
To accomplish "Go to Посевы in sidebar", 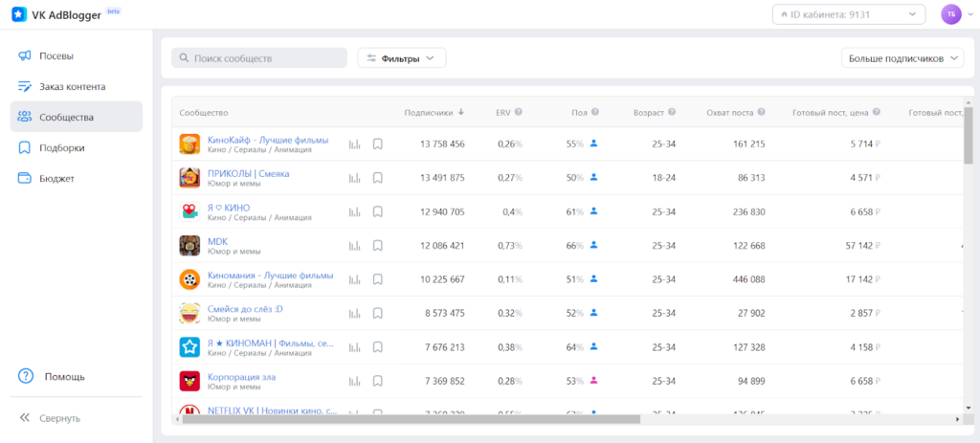I will point(56,55).
